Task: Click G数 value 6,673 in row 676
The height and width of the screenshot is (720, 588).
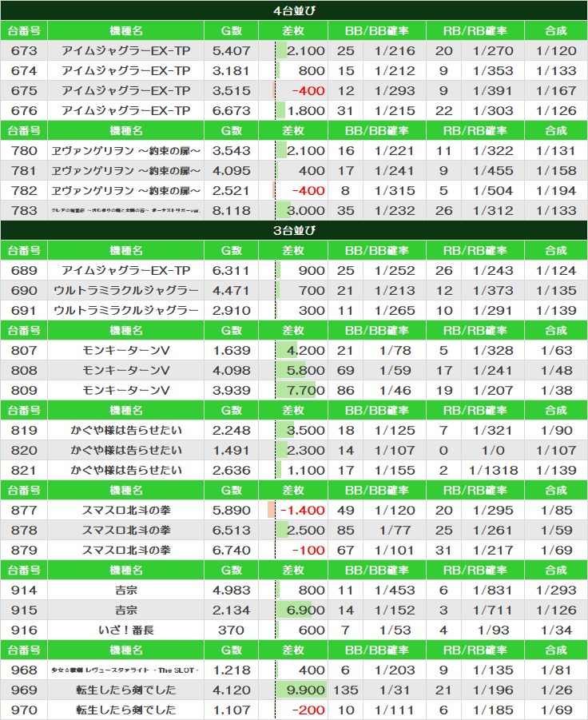Action: point(232,110)
